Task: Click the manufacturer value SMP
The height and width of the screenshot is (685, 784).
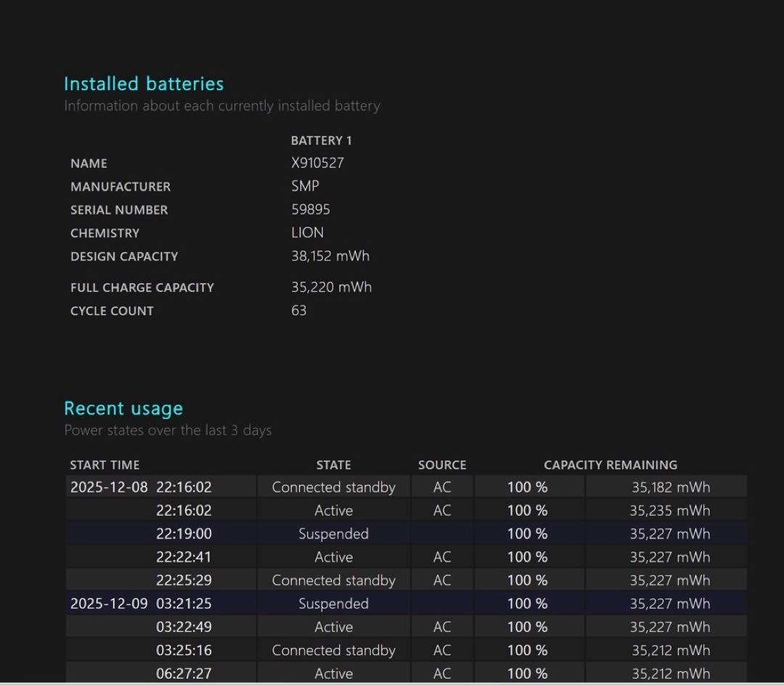Action: click(305, 186)
